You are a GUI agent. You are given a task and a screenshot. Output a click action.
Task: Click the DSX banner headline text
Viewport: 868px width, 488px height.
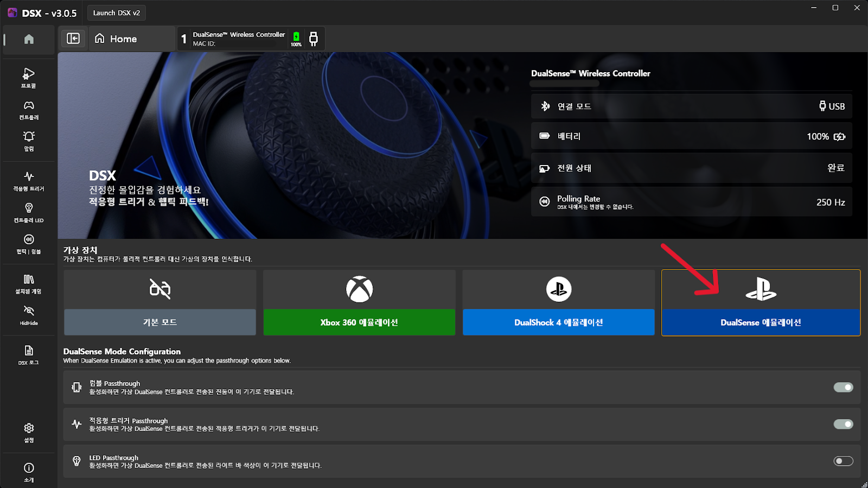tap(103, 175)
